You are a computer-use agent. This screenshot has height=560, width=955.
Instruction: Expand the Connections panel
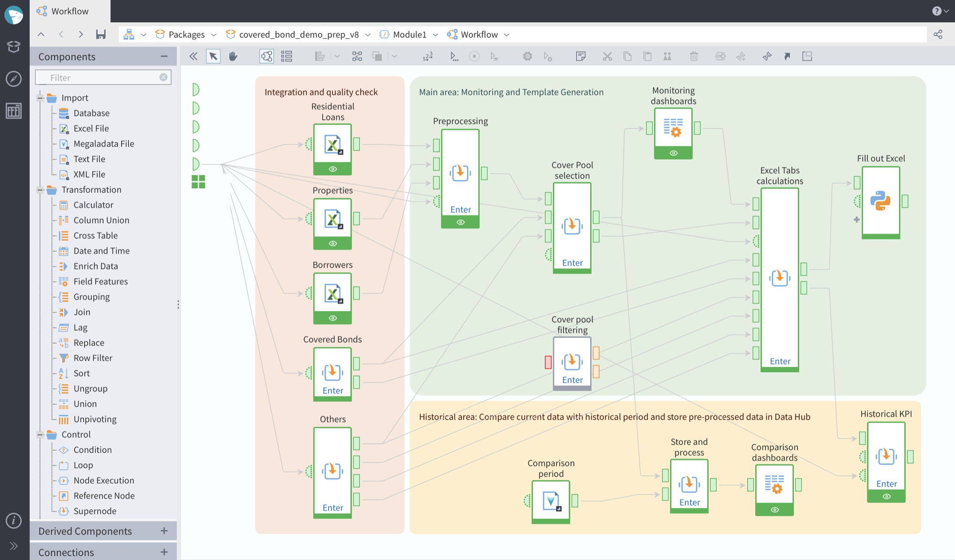tap(164, 552)
